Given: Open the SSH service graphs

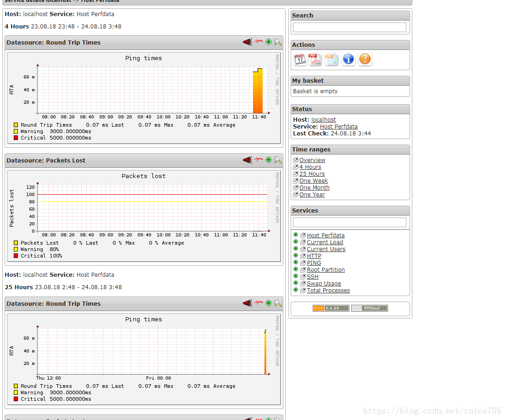Looking at the screenshot, I should [x=313, y=277].
